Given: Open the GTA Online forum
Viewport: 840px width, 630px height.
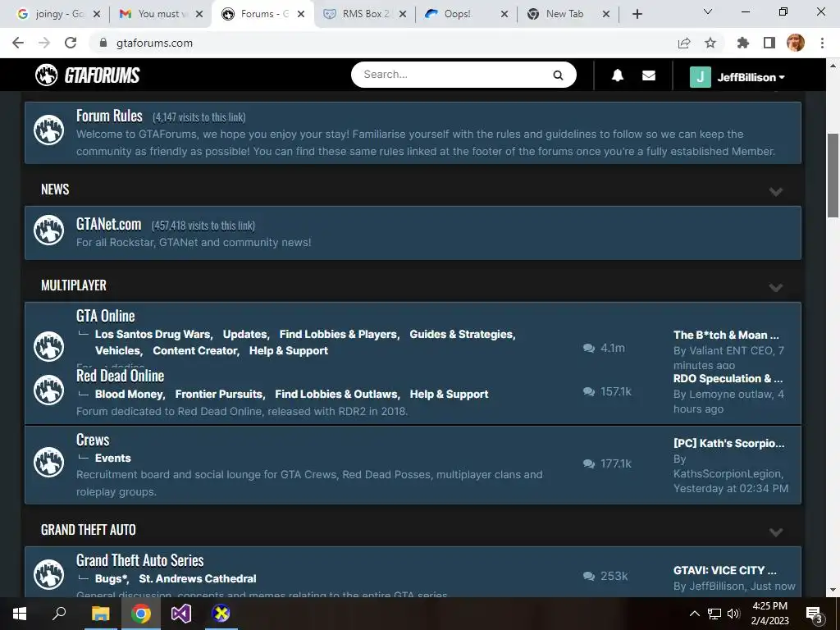Looking at the screenshot, I should tap(106, 316).
